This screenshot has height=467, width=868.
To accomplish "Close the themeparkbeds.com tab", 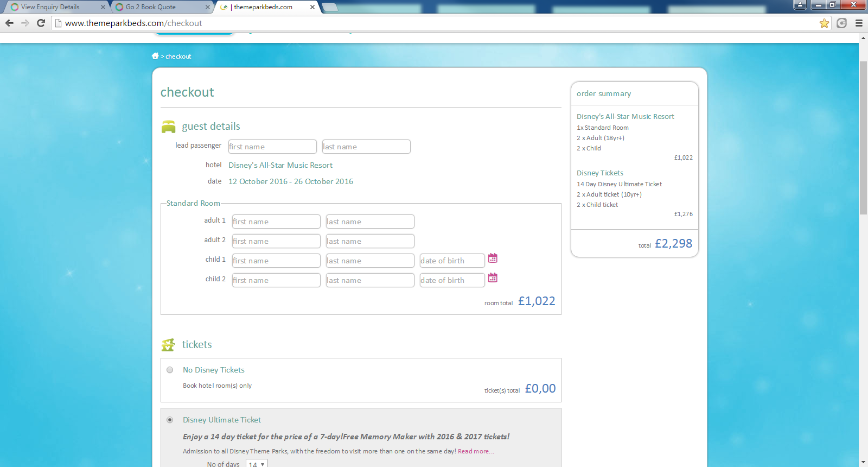I will click(312, 7).
